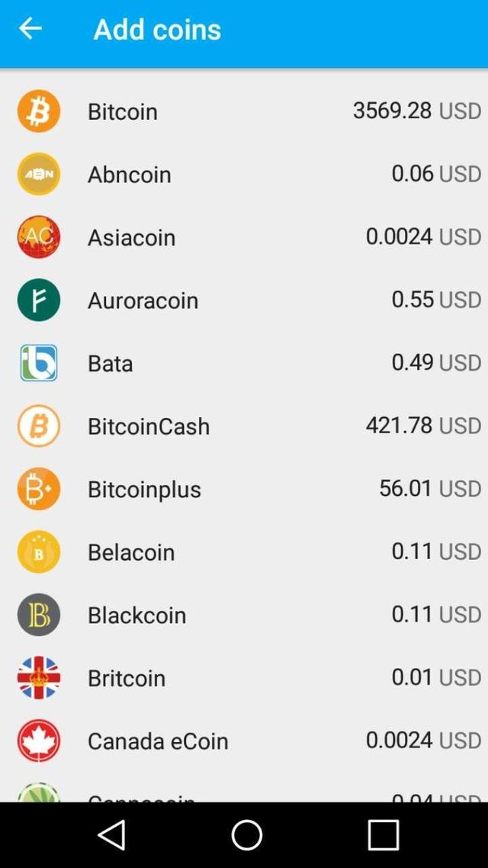Open Android recent apps square button

383,835
